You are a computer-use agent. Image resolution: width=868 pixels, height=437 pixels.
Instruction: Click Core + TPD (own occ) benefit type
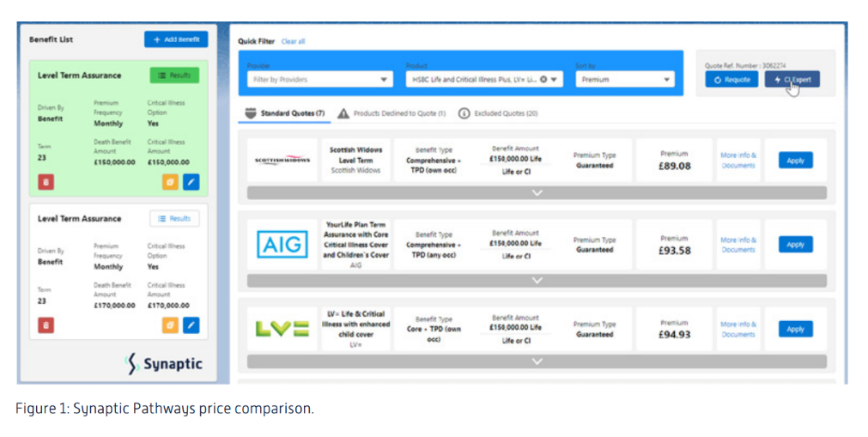(434, 334)
